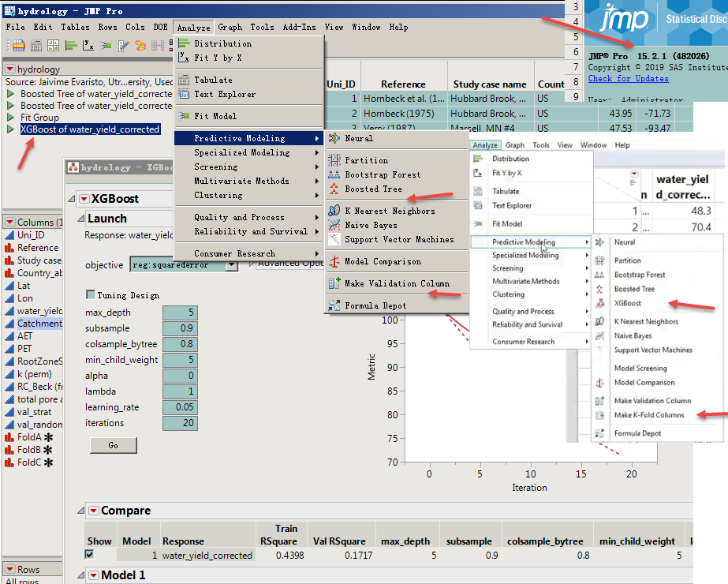Select the four-pane window layout toolbar icon

tap(52, 45)
